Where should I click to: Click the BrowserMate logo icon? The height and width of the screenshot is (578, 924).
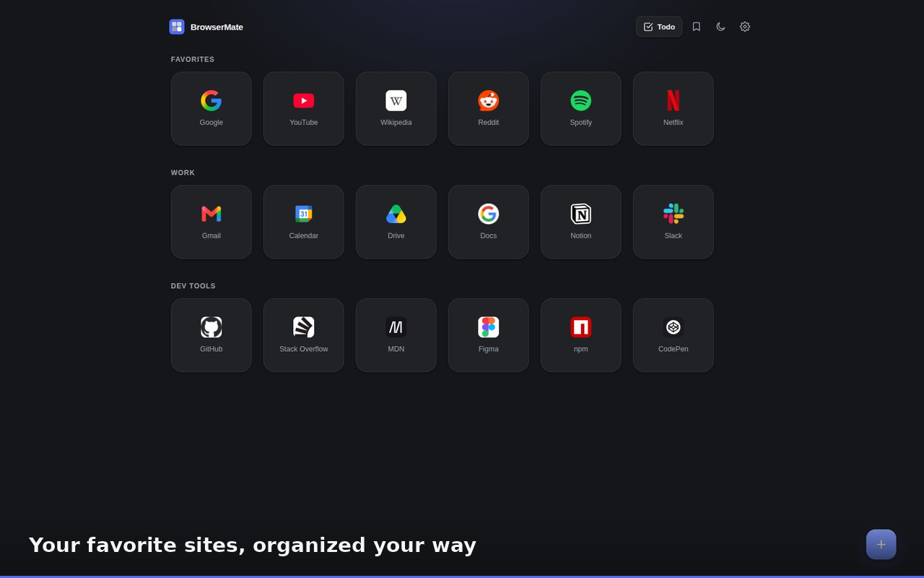tap(177, 27)
